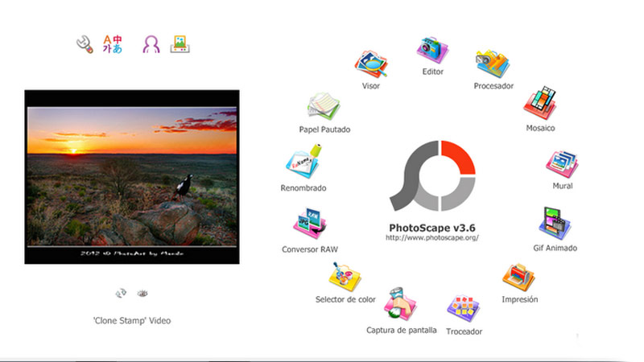Screen dimensions: 644x362
Task: Open the Mural combine tool
Action: (563, 165)
